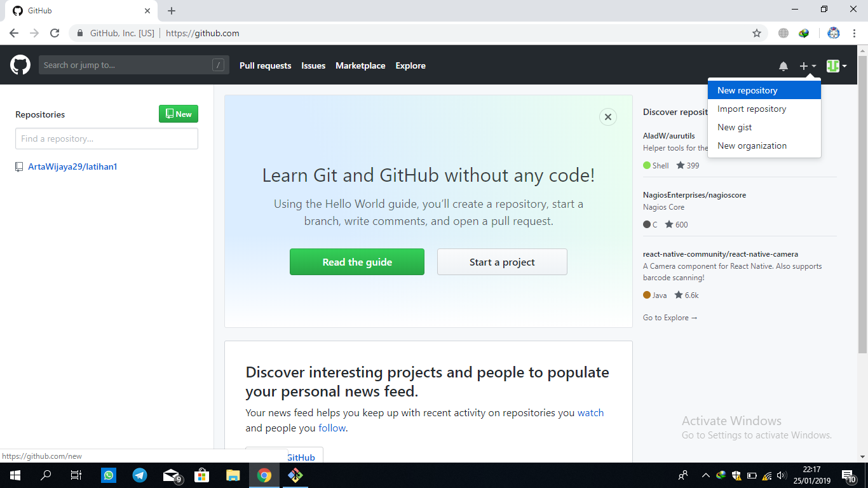Open File Explorer from the taskbar
This screenshot has height=488, width=868.
pyautogui.click(x=233, y=475)
